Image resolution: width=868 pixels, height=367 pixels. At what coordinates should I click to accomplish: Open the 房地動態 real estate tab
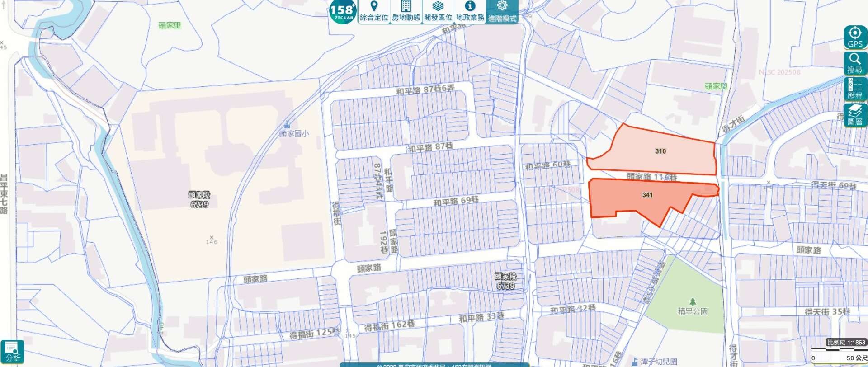tap(406, 12)
